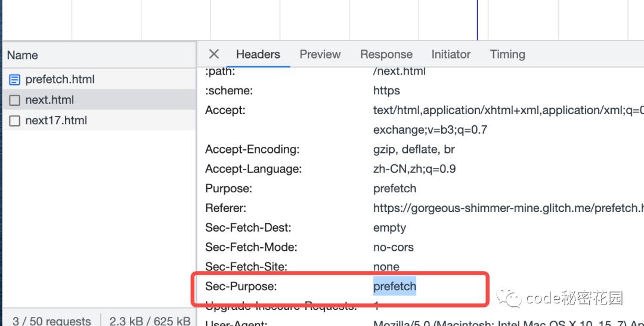Click the highlighted Sec-Purpose prefetch value
Screen dimensions: 644x326
(395, 287)
